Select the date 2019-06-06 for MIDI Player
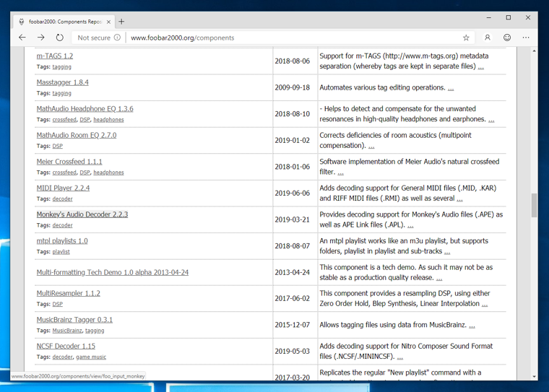549x392 pixels. 292,193
